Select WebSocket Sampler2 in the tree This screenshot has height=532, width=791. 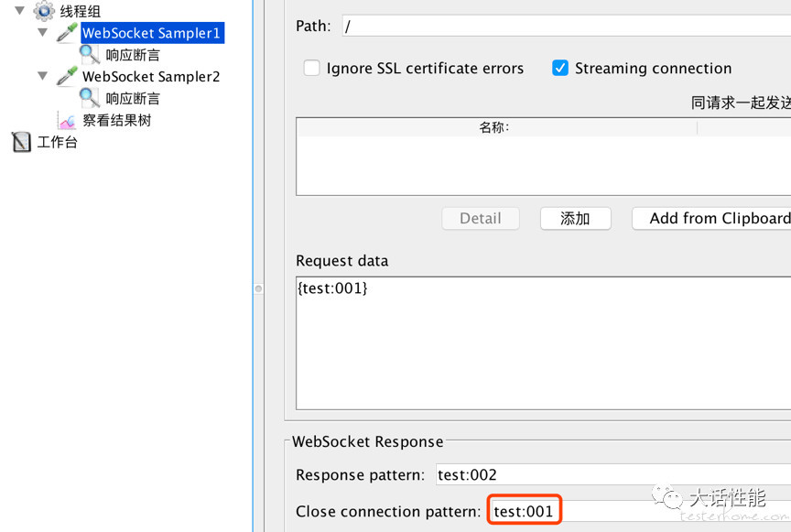point(151,77)
